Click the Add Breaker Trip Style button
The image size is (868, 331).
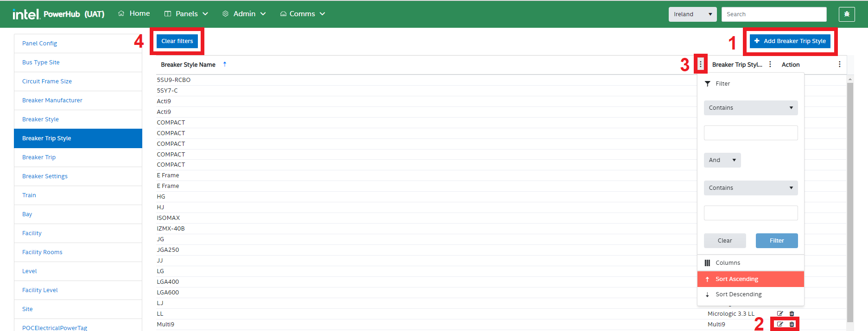tap(790, 41)
